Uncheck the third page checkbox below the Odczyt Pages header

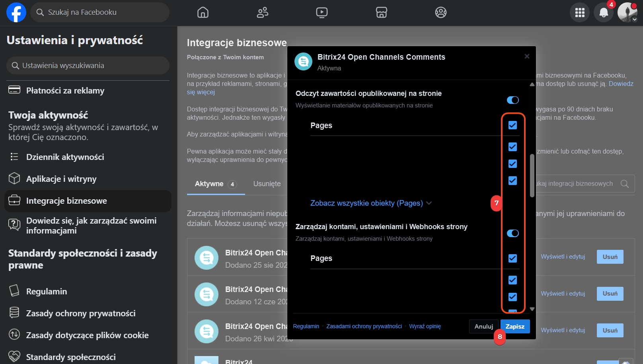(513, 181)
